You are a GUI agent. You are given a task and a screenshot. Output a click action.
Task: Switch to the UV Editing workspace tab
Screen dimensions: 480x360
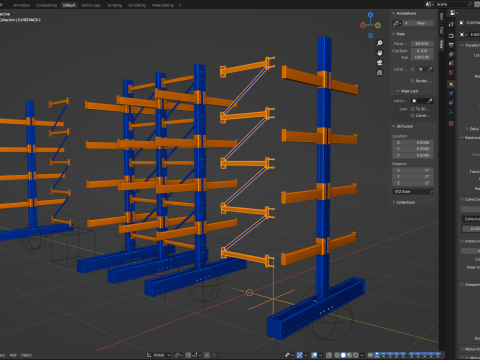point(137,5)
